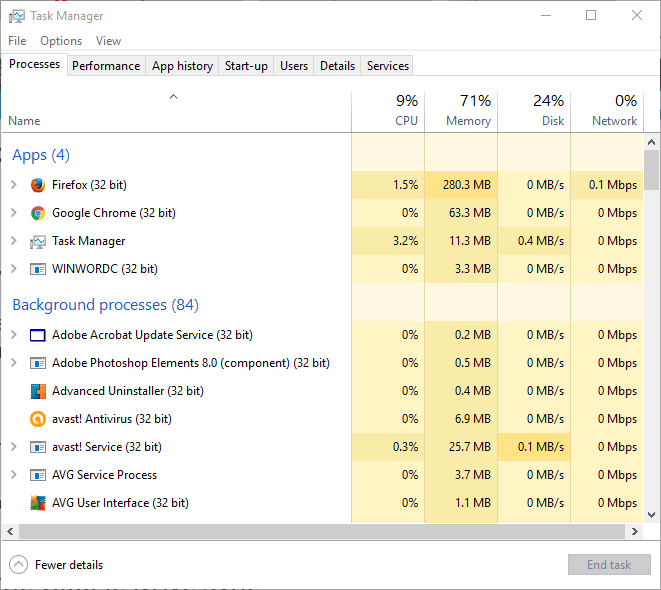Screen dimensions: 661x590
Task: Click the avast! Antivirus orange icon
Action: click(38, 419)
